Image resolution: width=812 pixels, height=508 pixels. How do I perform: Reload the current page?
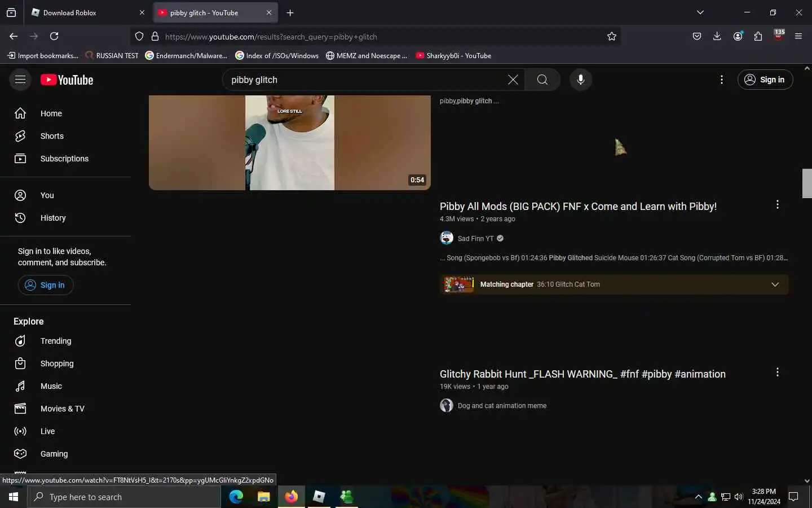point(54,36)
